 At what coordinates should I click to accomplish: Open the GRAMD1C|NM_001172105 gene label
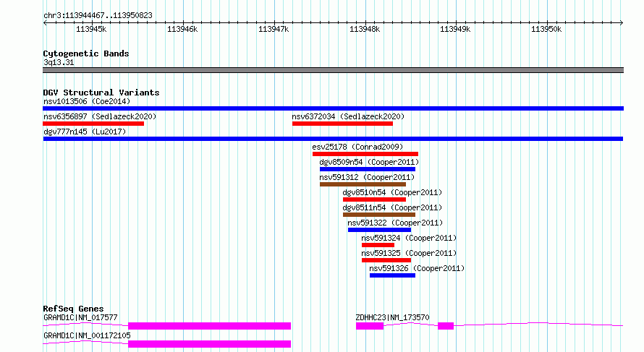pos(87,335)
